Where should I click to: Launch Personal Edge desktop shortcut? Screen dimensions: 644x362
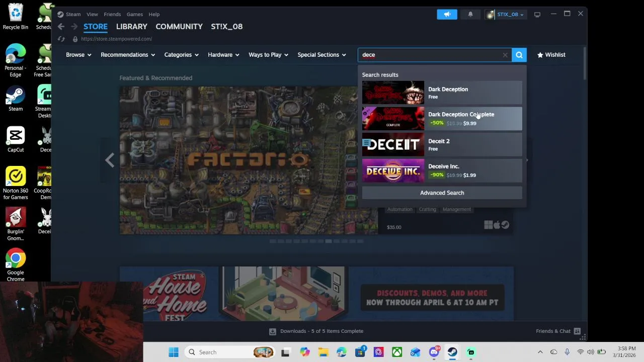tap(16, 61)
